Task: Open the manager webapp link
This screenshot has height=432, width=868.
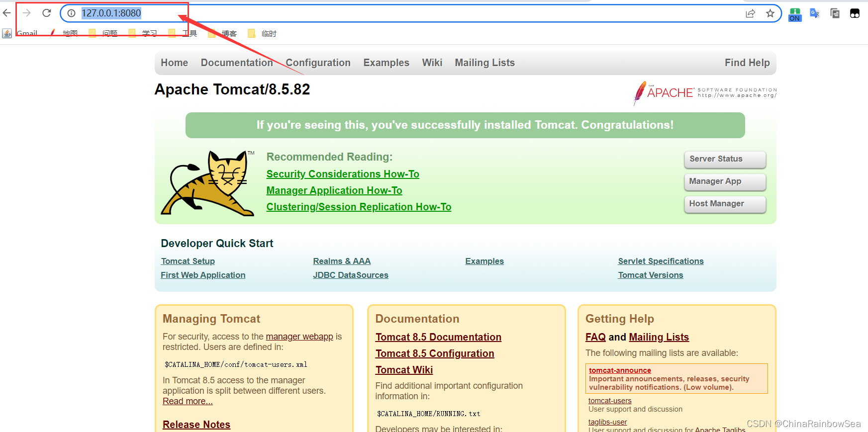Action: [x=299, y=337]
